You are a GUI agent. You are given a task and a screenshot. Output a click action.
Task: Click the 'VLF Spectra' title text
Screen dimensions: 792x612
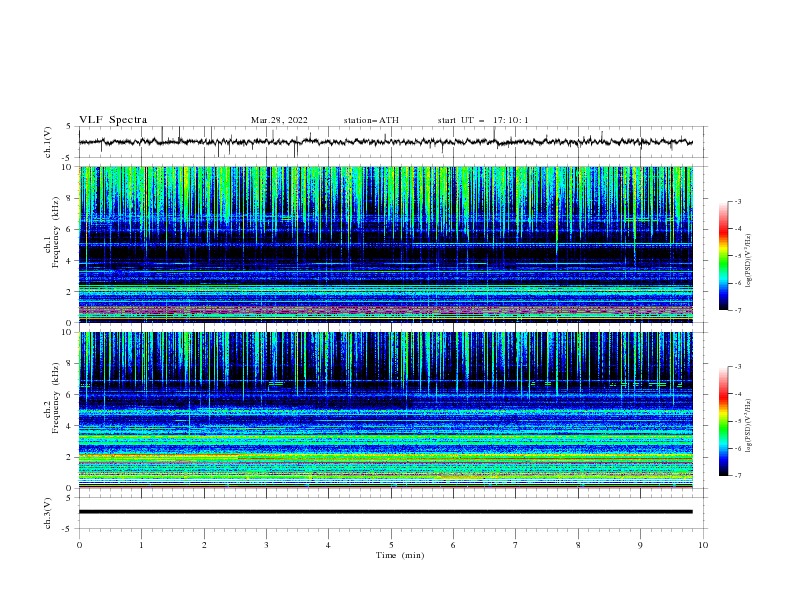pyautogui.click(x=113, y=120)
